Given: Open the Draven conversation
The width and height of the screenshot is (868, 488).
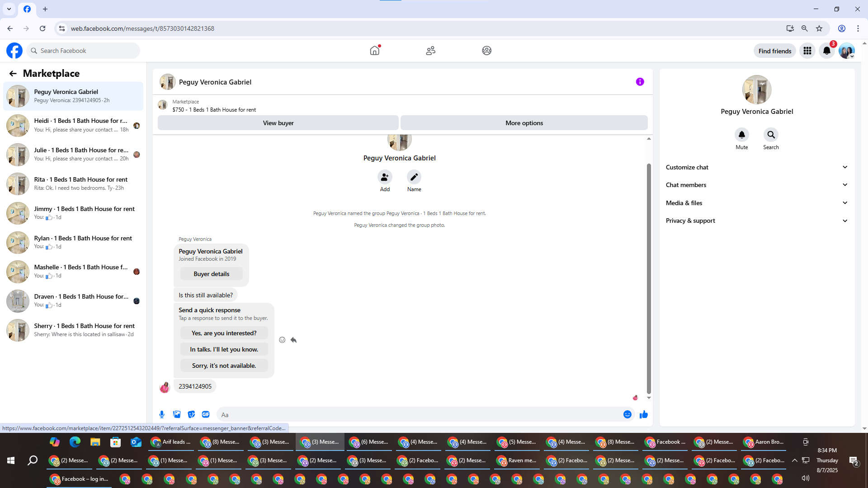Looking at the screenshot, I should [73, 301].
